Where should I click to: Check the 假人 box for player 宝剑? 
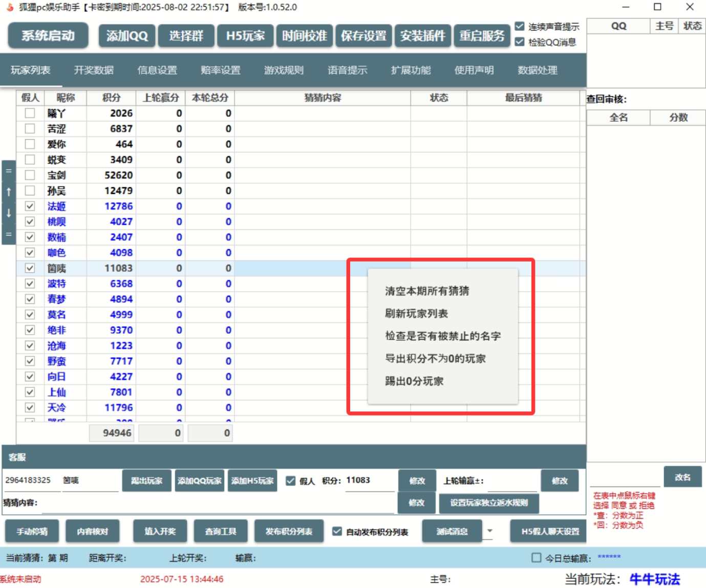pos(30,175)
